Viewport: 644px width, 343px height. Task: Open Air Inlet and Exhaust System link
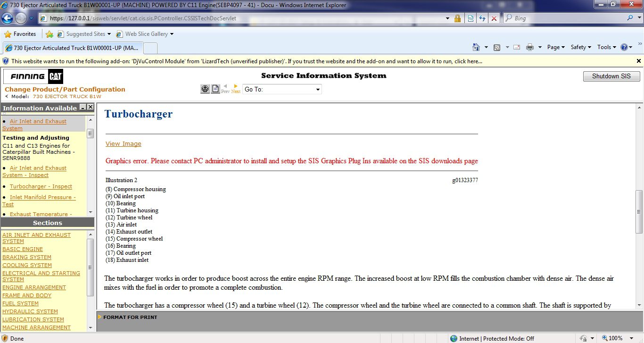(34, 125)
